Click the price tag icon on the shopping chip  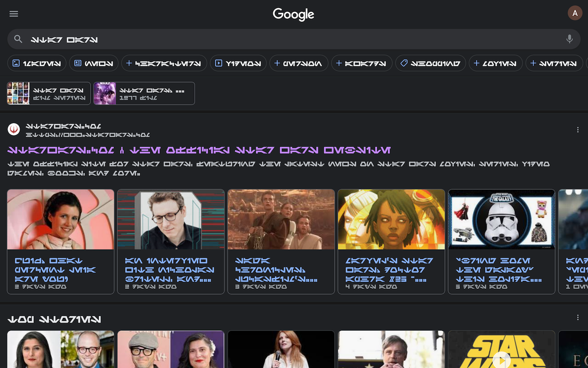[x=404, y=63]
